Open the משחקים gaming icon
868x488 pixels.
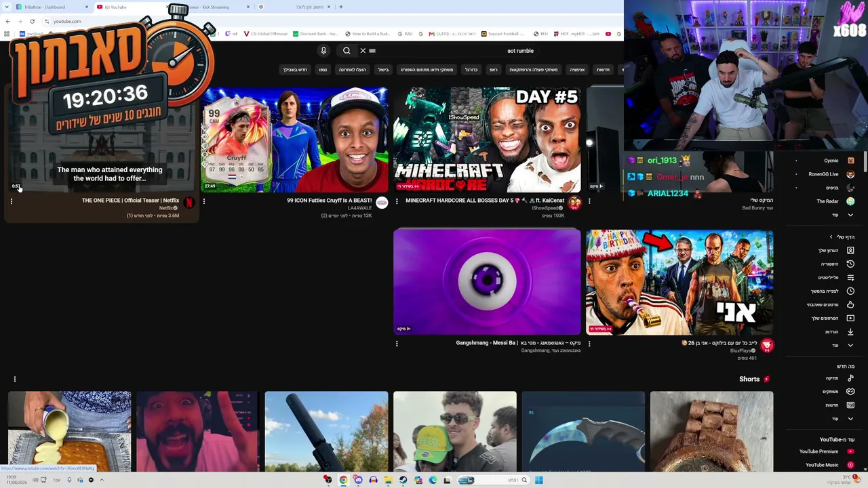(850, 392)
